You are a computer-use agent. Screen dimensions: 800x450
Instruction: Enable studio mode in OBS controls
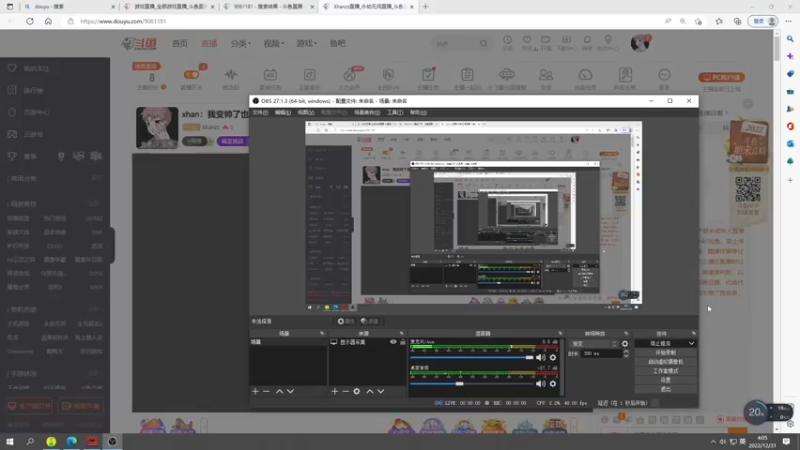click(665, 371)
